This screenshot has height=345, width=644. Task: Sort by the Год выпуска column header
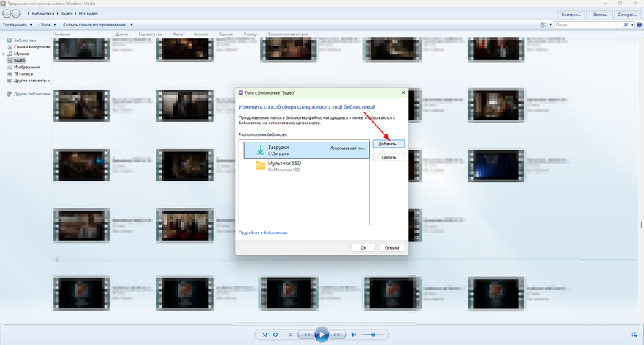150,34
